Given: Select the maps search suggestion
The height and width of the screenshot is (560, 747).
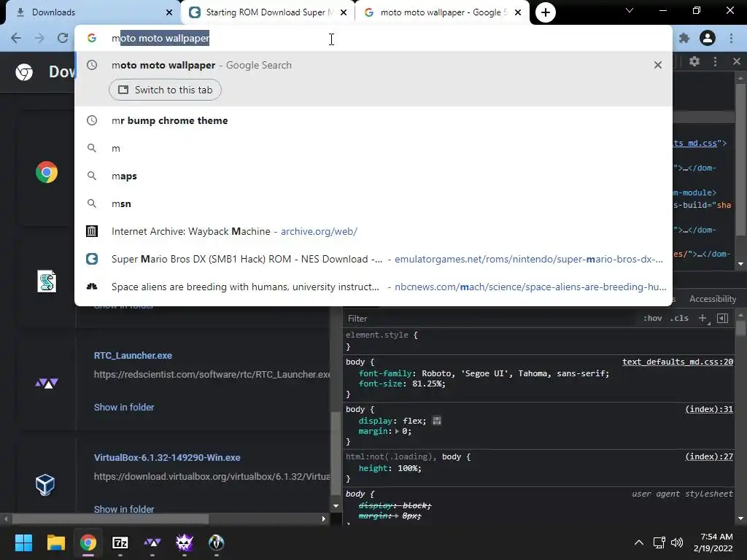Looking at the screenshot, I should [373, 176].
